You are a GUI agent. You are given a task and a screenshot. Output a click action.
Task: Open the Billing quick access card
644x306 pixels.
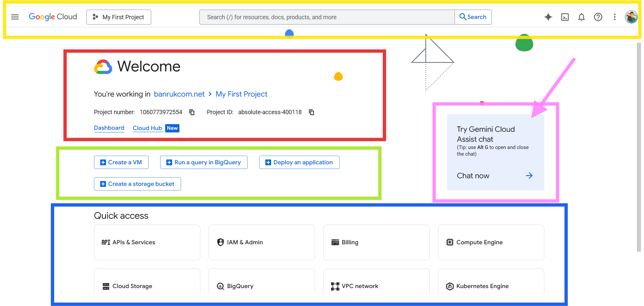376,242
